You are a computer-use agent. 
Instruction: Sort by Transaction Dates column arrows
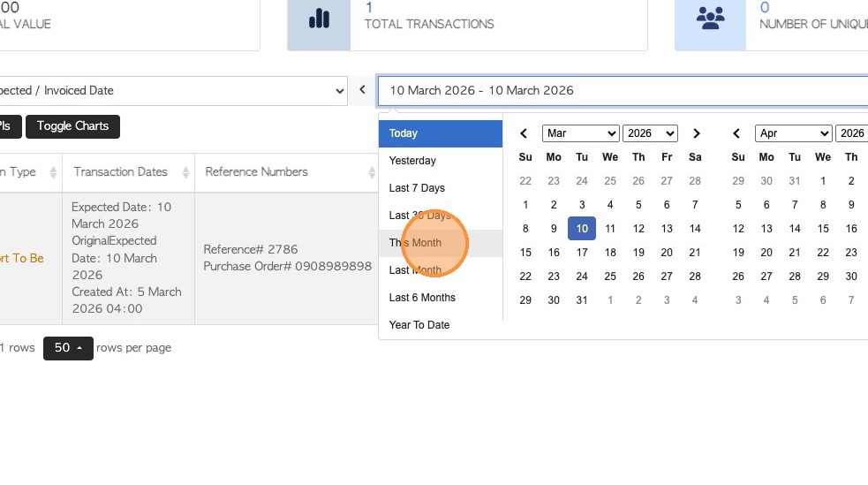pos(186,172)
